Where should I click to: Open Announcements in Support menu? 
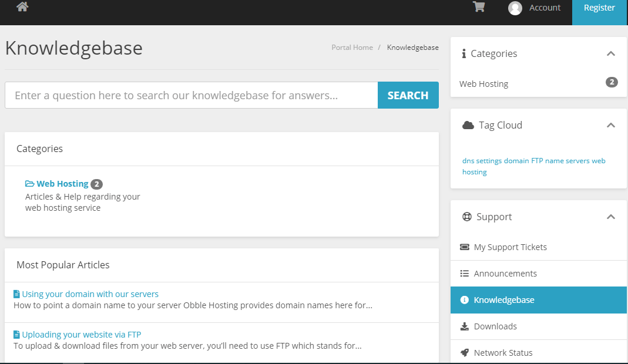pos(538,274)
